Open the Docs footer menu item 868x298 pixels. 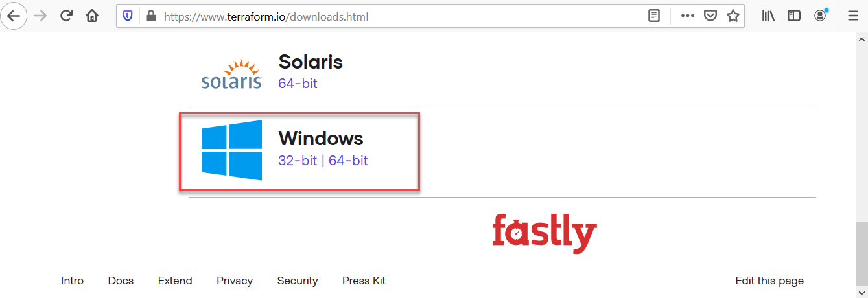click(121, 281)
